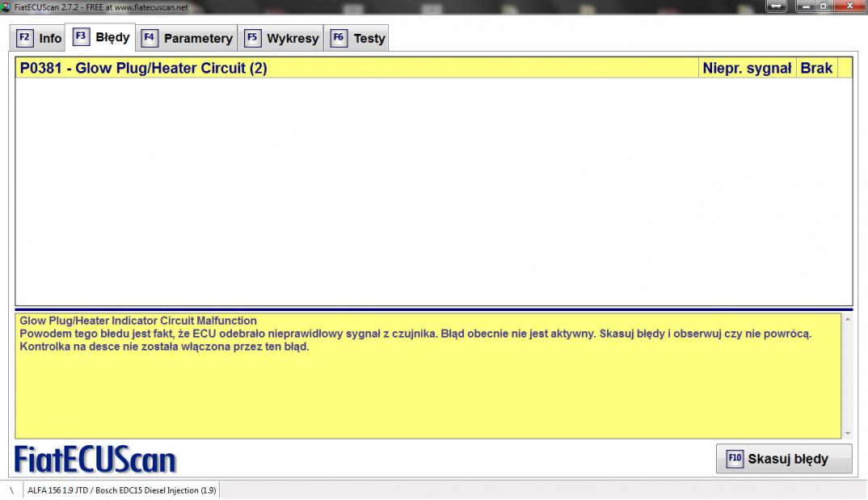Minimize the FiatECUScan window
The height and width of the screenshot is (500, 868).
tap(806, 6)
